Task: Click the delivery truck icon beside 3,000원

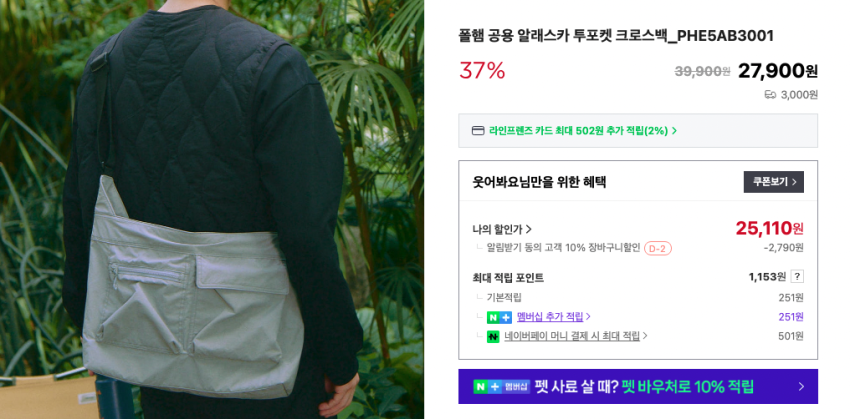Action: point(770,95)
